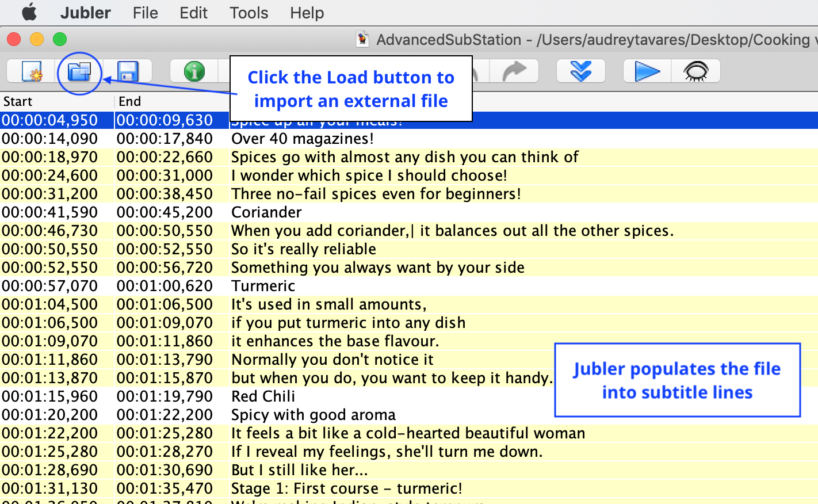Click end time 00:00:56,720
The image size is (818, 504).
(165, 268)
